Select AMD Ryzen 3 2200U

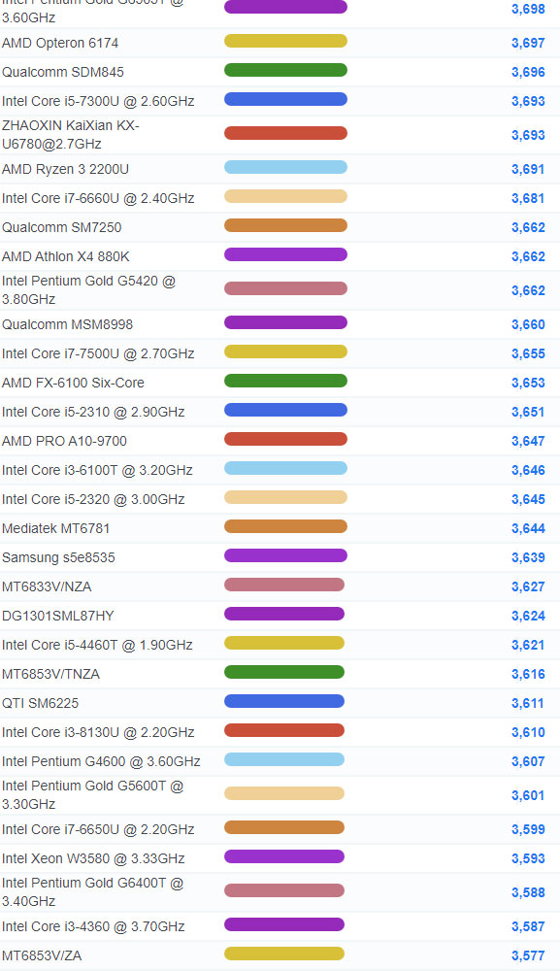pyautogui.click(x=65, y=169)
